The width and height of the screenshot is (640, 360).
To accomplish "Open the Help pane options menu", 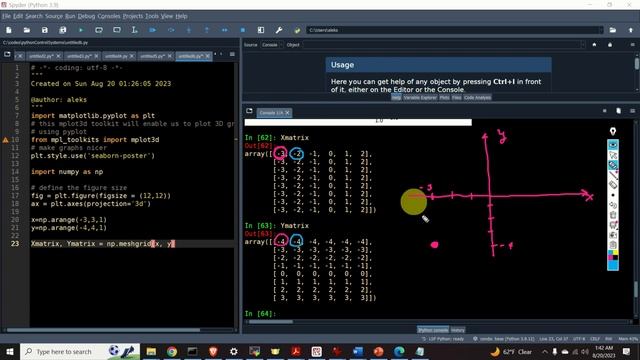I will [x=632, y=45].
